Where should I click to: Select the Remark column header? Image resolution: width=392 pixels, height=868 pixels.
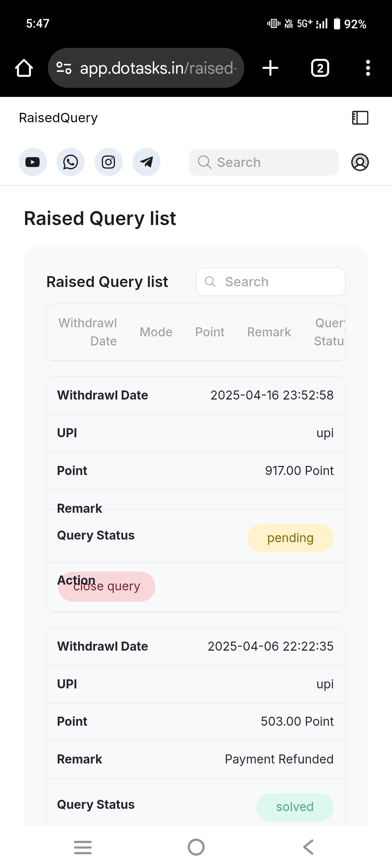(x=269, y=332)
